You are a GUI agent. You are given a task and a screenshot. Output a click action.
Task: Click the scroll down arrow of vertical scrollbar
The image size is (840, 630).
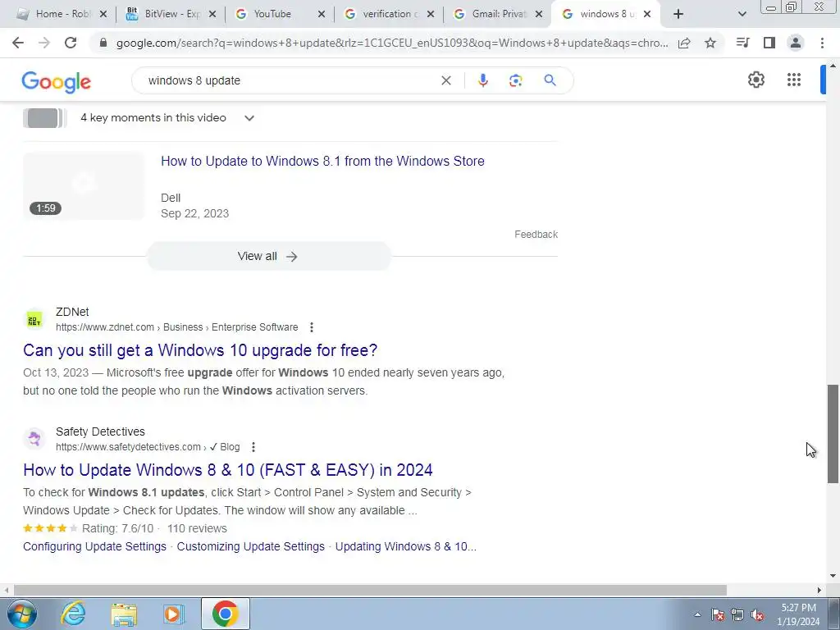833,577
